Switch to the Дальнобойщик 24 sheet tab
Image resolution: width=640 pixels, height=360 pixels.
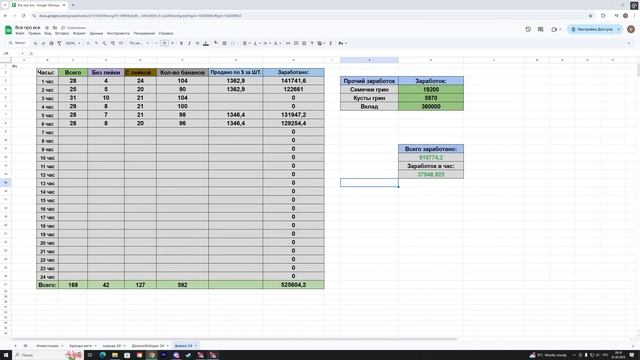pyautogui.click(x=147, y=346)
